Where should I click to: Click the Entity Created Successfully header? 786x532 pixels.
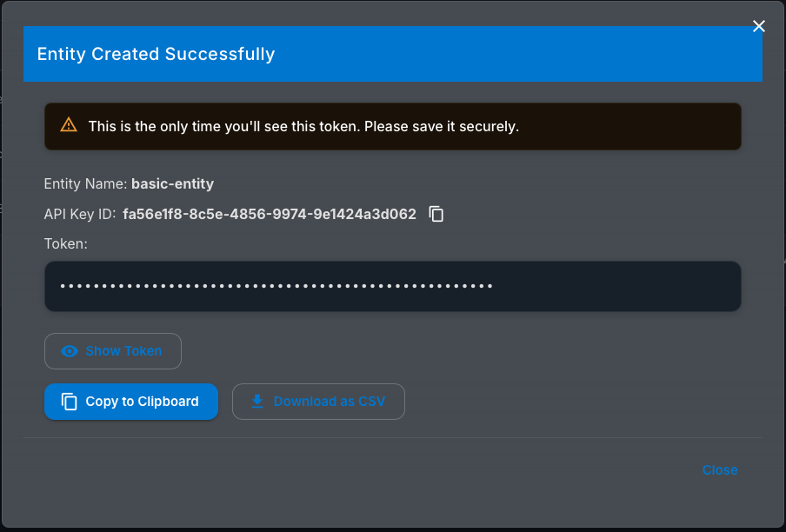[156, 53]
